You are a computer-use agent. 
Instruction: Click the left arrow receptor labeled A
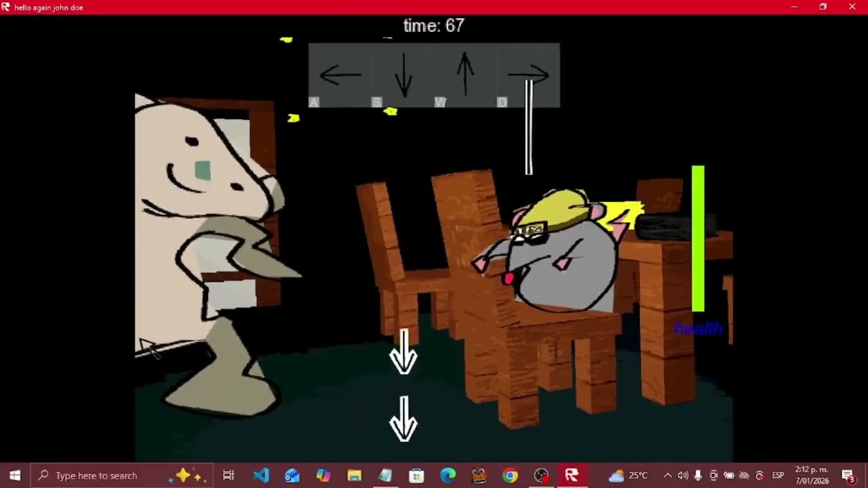pyautogui.click(x=340, y=75)
